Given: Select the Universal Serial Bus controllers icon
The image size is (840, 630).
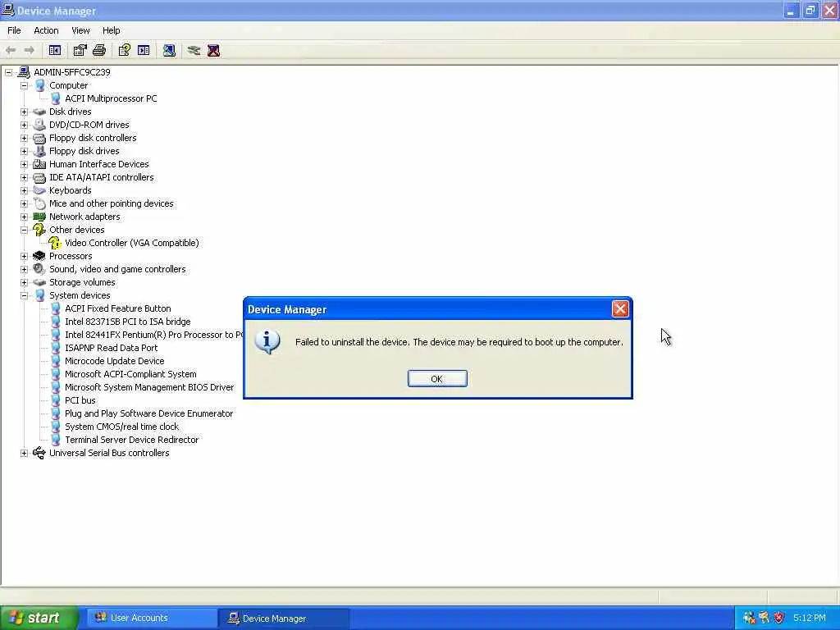Looking at the screenshot, I should click(x=39, y=453).
